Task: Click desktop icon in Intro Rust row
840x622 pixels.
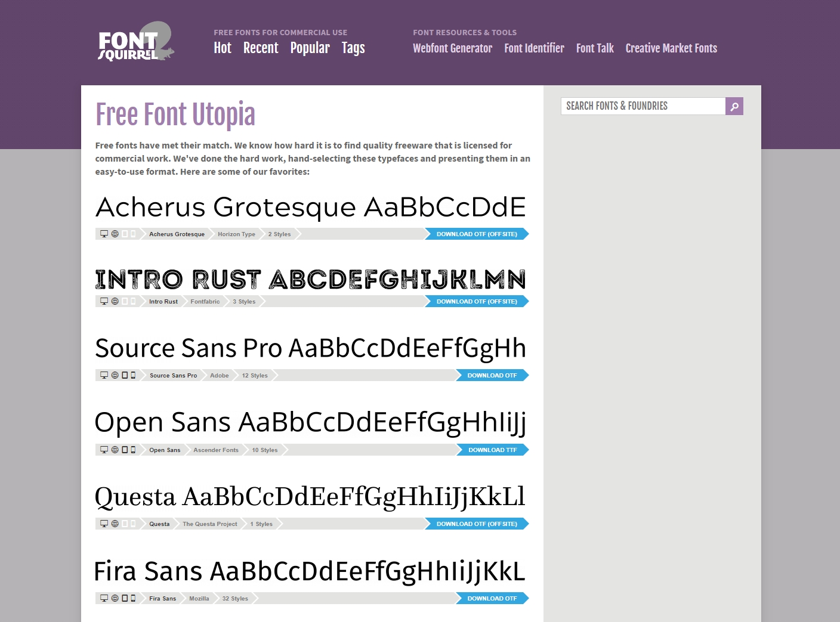Action: (104, 301)
